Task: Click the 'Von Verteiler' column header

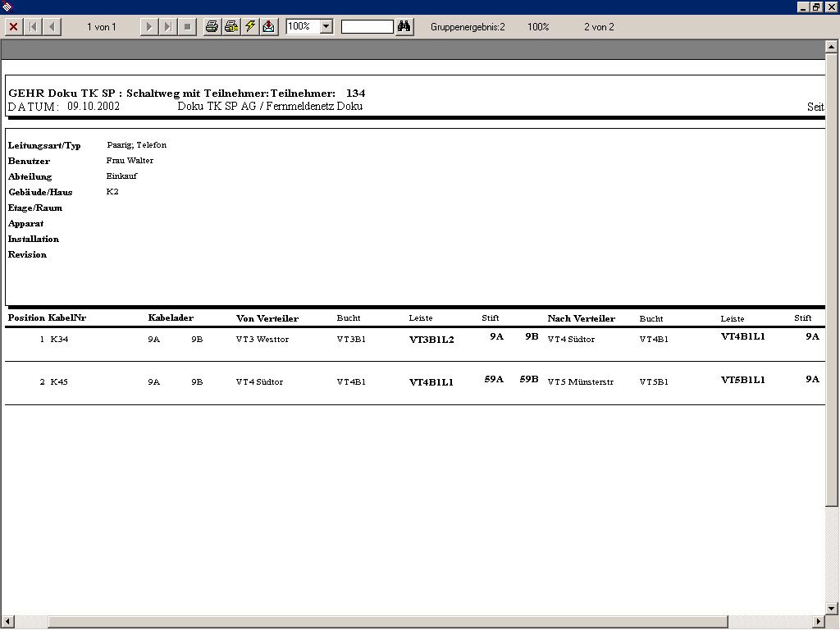Action: tap(267, 318)
